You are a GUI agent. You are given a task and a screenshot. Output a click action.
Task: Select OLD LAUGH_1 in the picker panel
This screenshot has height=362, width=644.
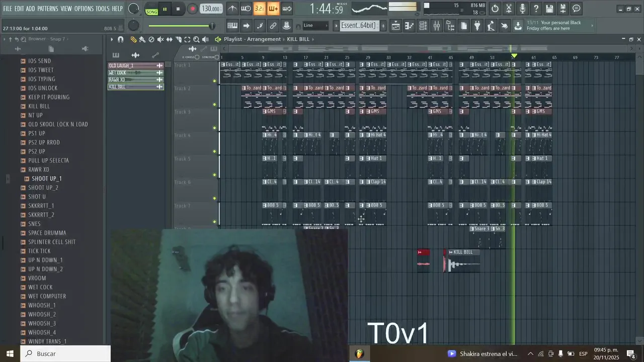(136, 65)
